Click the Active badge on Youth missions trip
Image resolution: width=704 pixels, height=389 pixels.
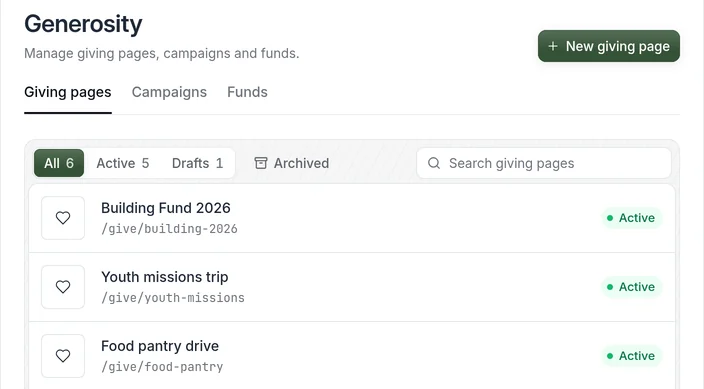(631, 287)
